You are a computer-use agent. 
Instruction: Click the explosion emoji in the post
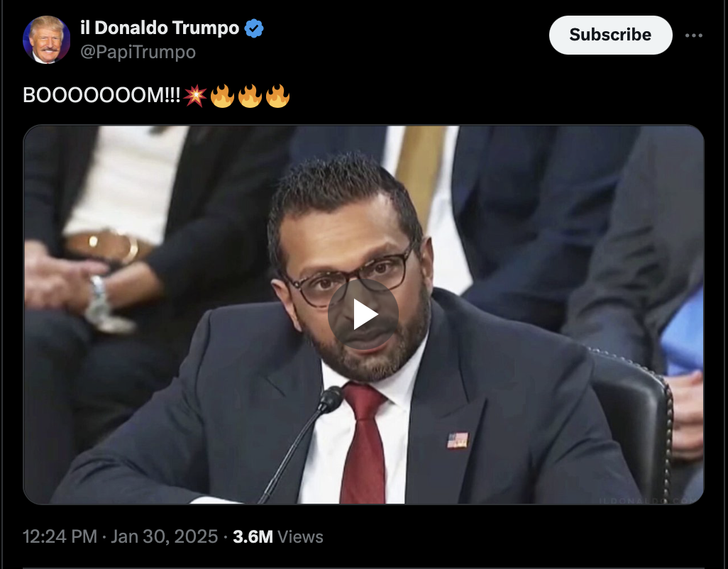coord(195,96)
